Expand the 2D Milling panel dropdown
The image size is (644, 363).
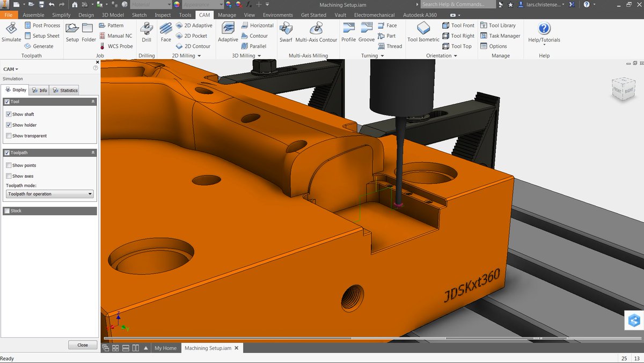point(186,55)
